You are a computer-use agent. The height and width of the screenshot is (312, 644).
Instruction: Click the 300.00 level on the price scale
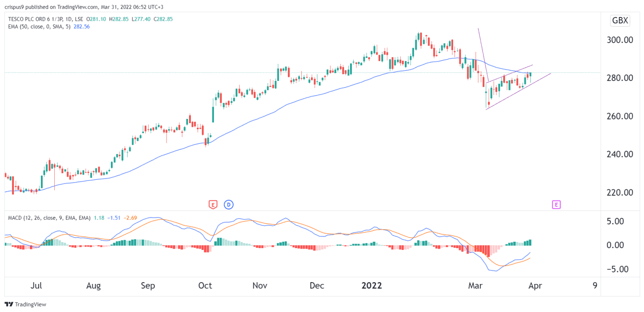tap(621, 40)
